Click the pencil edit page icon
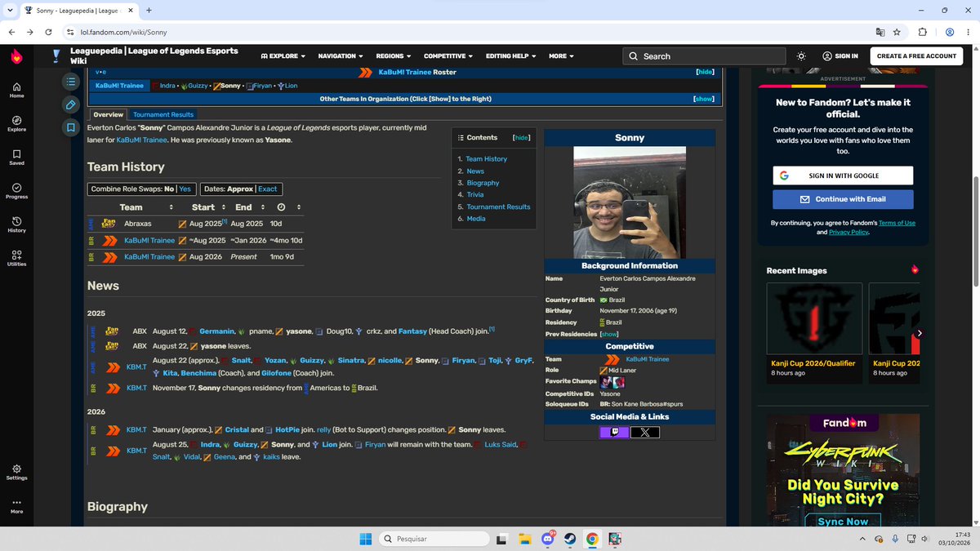This screenshot has height=551, width=980. click(71, 104)
